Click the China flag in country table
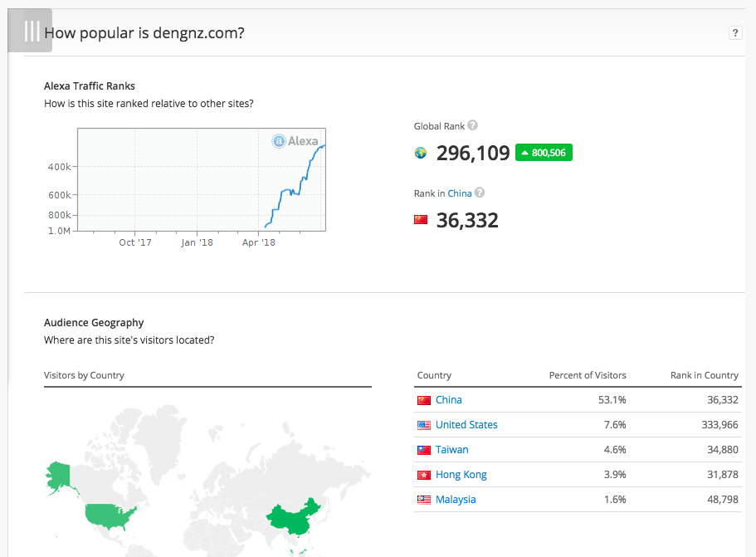756x557 pixels. pos(424,400)
